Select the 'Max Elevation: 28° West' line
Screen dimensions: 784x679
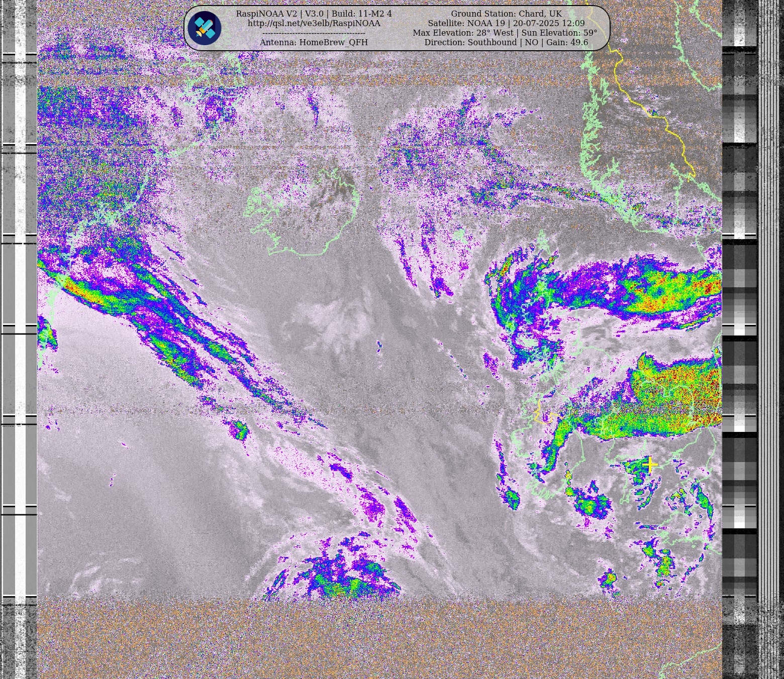point(505,33)
